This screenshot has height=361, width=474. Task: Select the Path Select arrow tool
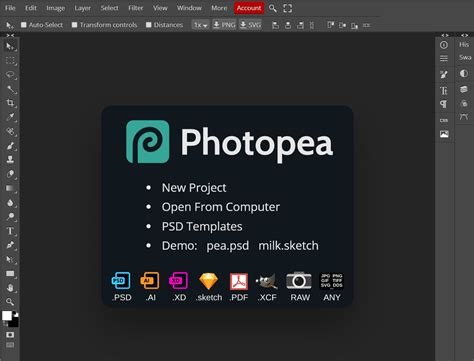click(x=10, y=259)
